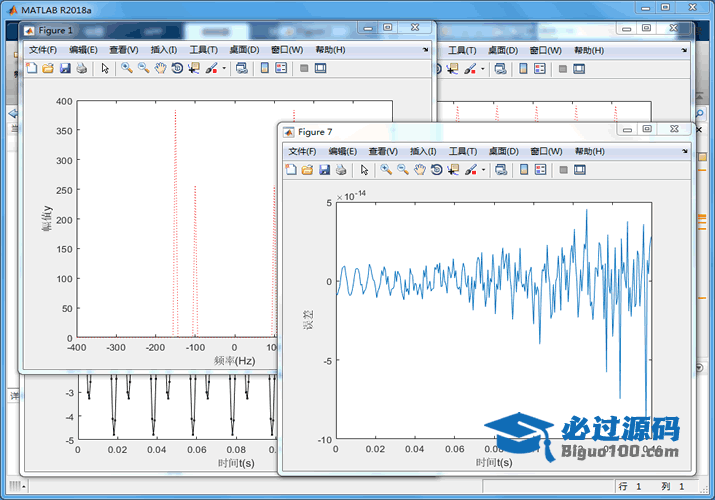Click Show Plot Tools button in Figure 7
Screen dimensions: 715x500
point(579,170)
